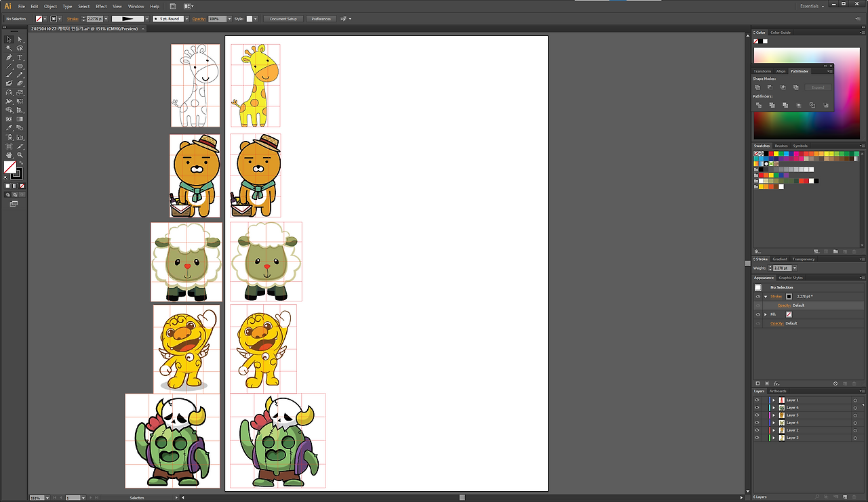Swap fill and stroke colors in toolbox

20,163
